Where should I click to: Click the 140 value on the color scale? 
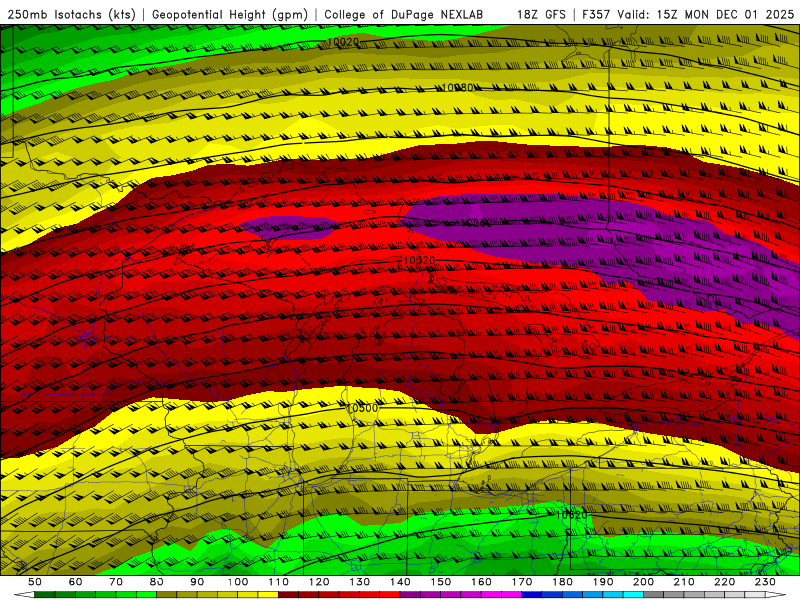[400, 582]
